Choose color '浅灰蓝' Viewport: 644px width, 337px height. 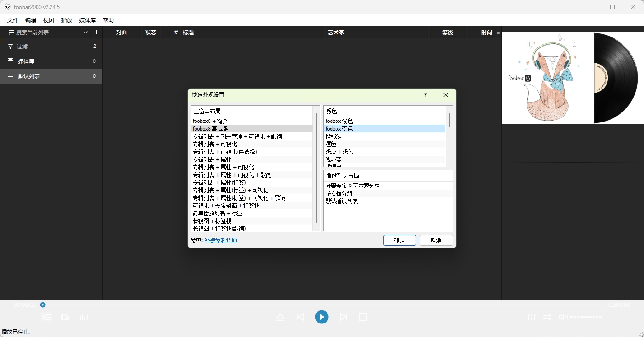click(x=384, y=159)
